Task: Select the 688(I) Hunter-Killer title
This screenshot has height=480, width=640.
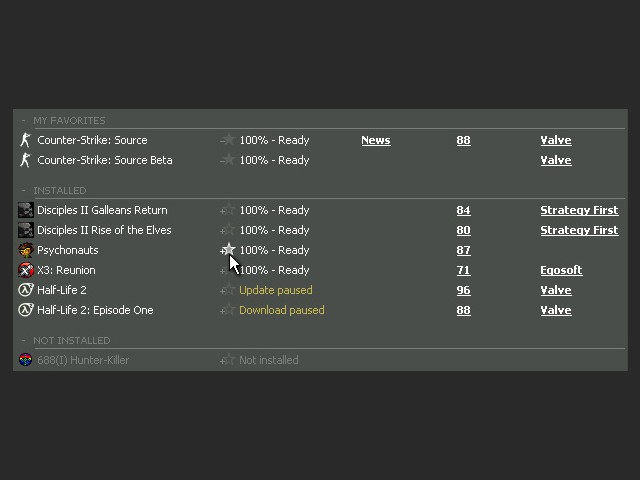Action: coord(83,360)
